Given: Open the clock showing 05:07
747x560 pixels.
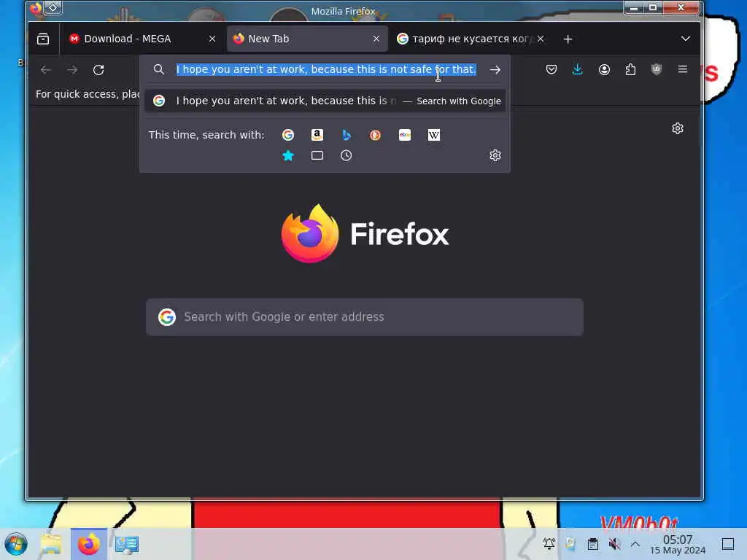Looking at the screenshot, I should click(x=678, y=544).
